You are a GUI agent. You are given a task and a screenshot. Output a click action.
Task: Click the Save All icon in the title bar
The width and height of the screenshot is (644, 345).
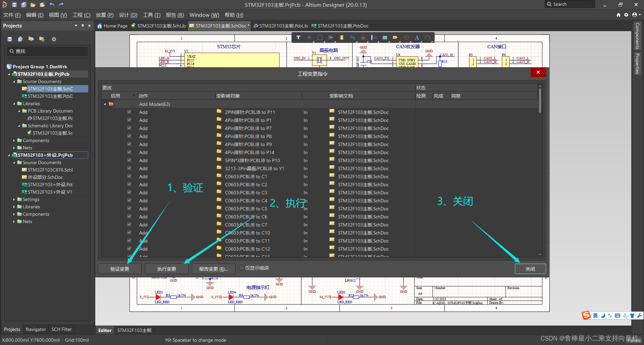(x=23, y=5)
